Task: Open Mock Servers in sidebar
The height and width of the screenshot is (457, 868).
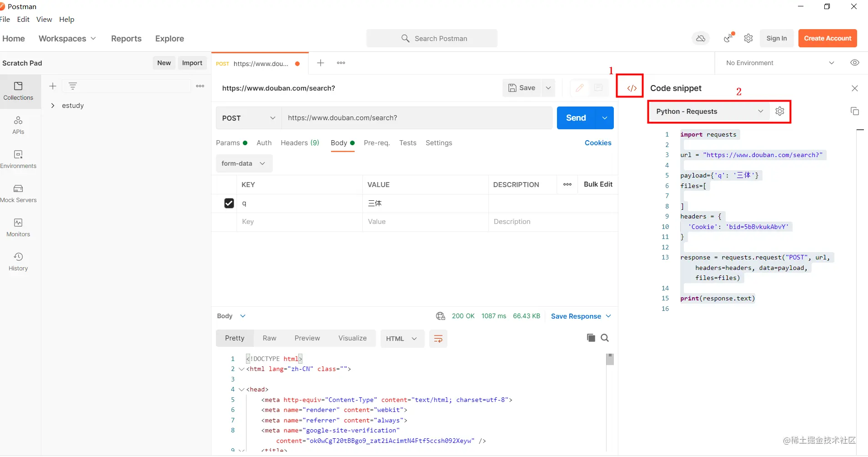Action: click(18, 193)
